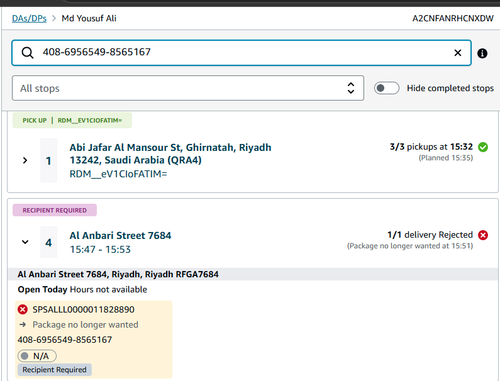Open the search info icon
Image resolution: width=500 pixels, height=381 pixels.
(x=482, y=53)
